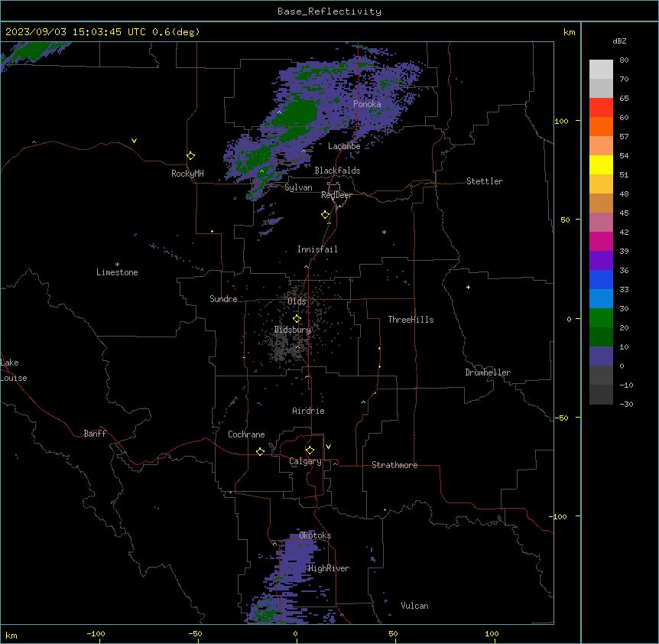The height and width of the screenshot is (644, 659).
Task: Select the bright green 30–20 dBZ swatch
Action: click(x=601, y=318)
